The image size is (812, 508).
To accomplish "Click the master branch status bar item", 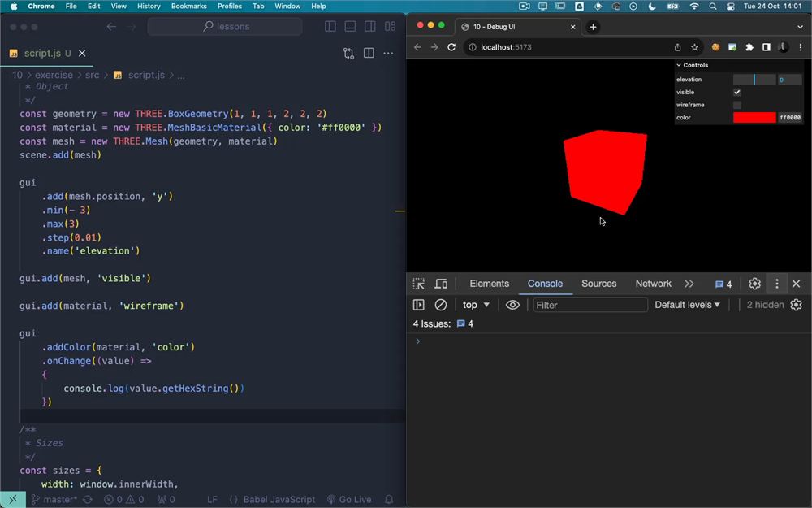I will [x=54, y=500].
